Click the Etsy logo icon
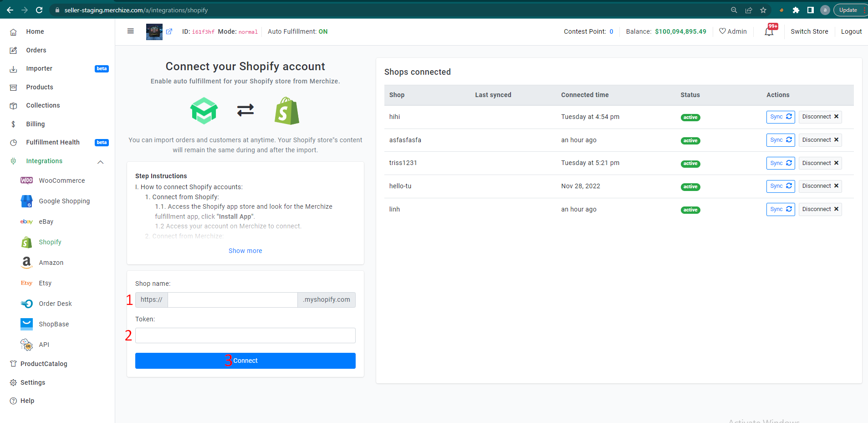Image resolution: width=868 pixels, height=423 pixels. 26,283
